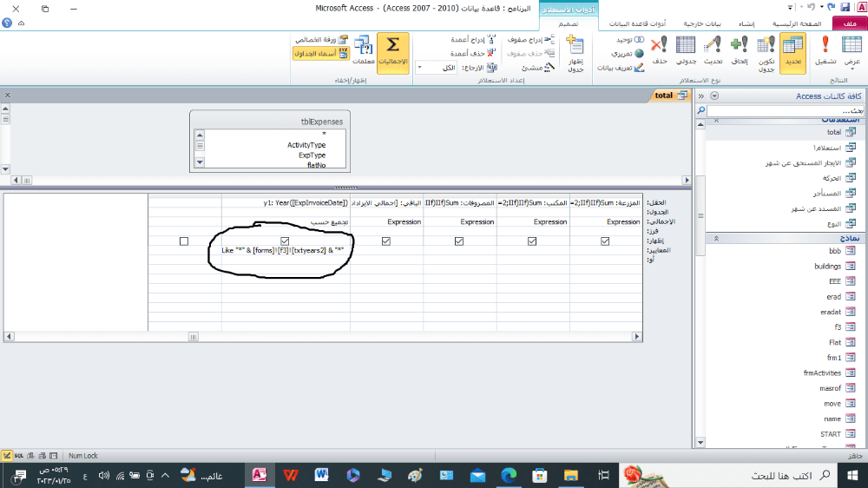Select تمريري pass-through query option
868x488 pixels.
(x=628, y=54)
